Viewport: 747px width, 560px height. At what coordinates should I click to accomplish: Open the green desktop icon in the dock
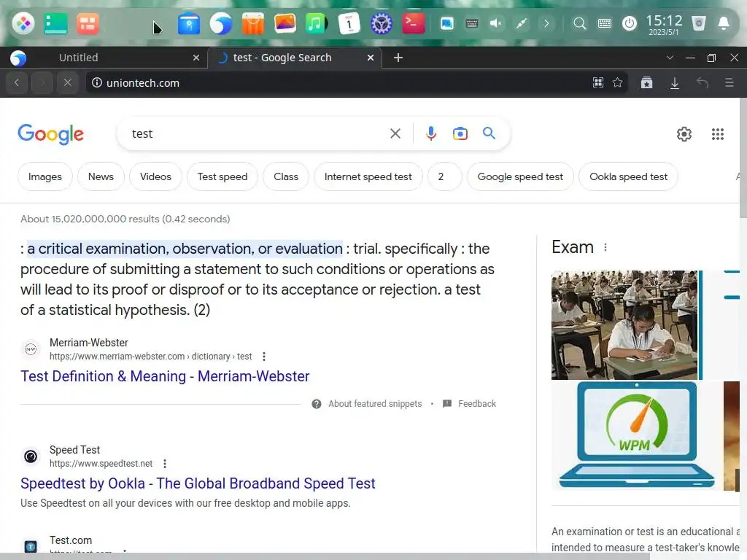tap(55, 23)
